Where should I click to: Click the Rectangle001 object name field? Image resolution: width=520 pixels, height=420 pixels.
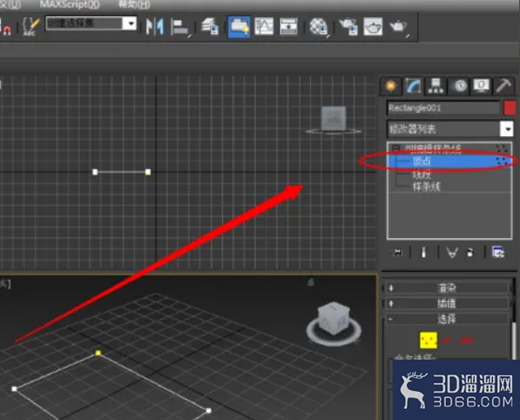coord(443,108)
